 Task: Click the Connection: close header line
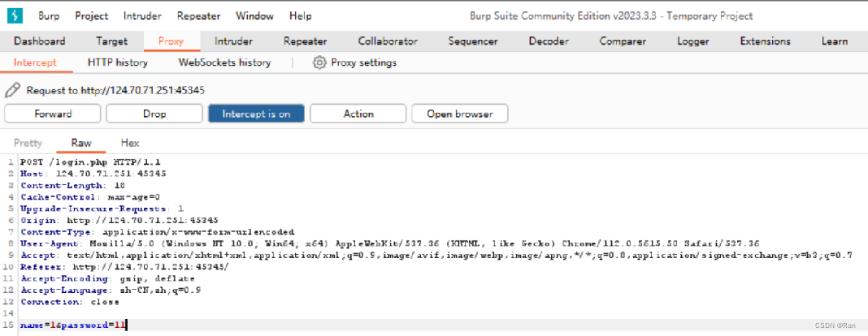69,302
